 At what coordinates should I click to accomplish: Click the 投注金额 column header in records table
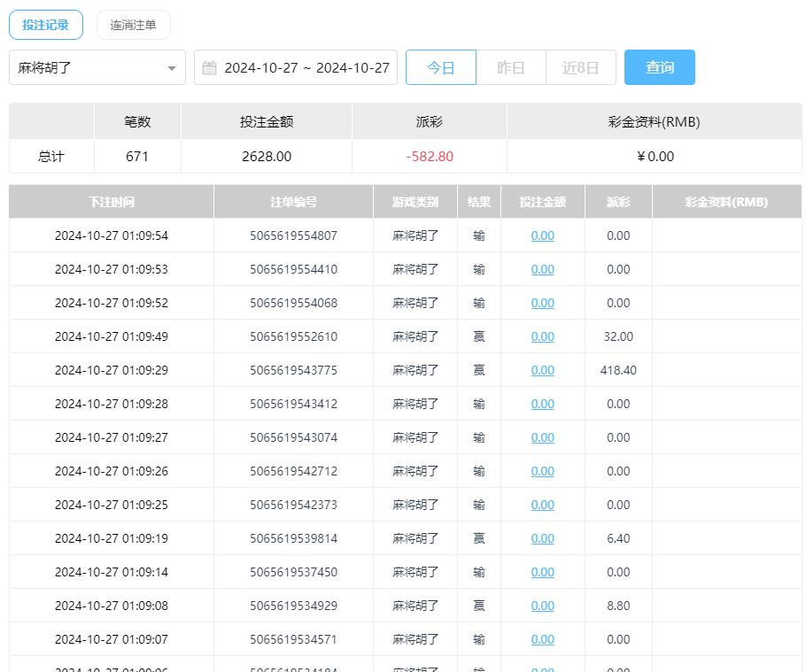pyautogui.click(x=542, y=202)
